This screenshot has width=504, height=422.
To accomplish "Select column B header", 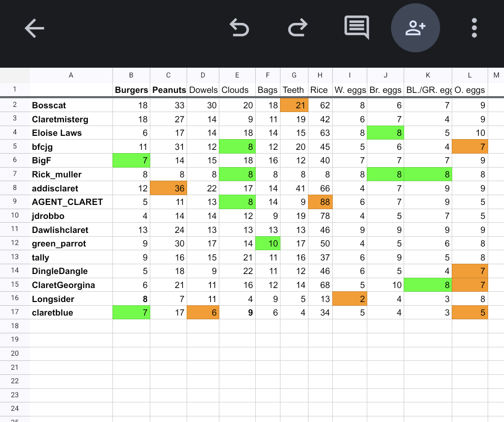I will 131,75.
